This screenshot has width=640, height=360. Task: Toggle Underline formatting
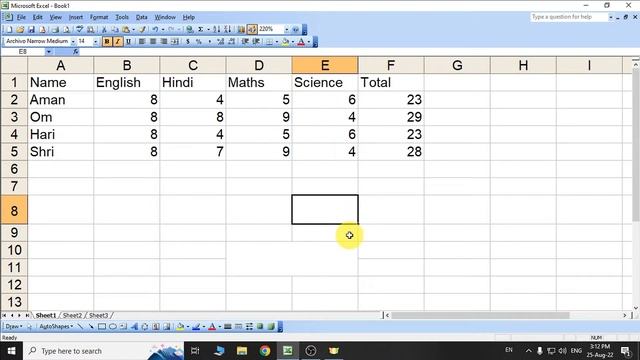point(128,41)
